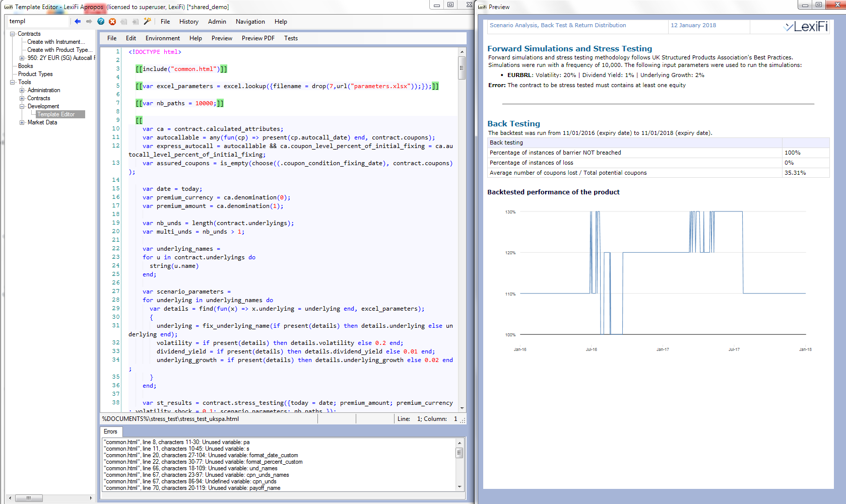Open the Environment menu

coord(163,38)
